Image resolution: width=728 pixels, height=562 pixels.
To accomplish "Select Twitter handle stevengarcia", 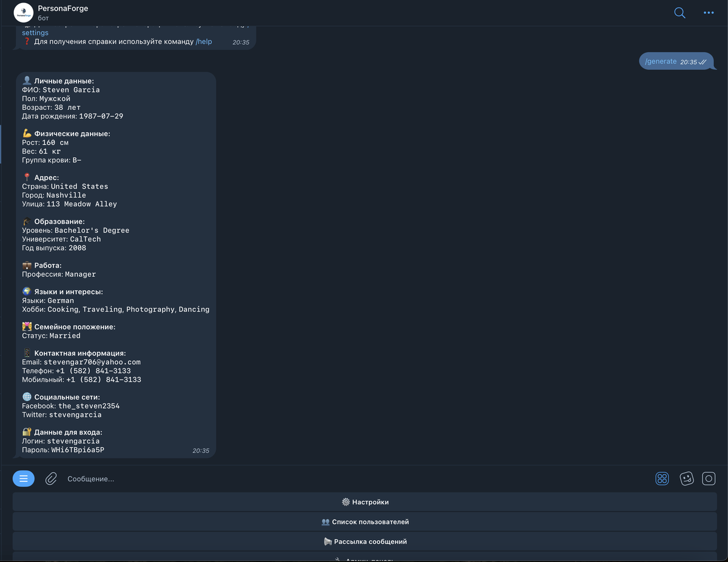I will (x=75, y=415).
